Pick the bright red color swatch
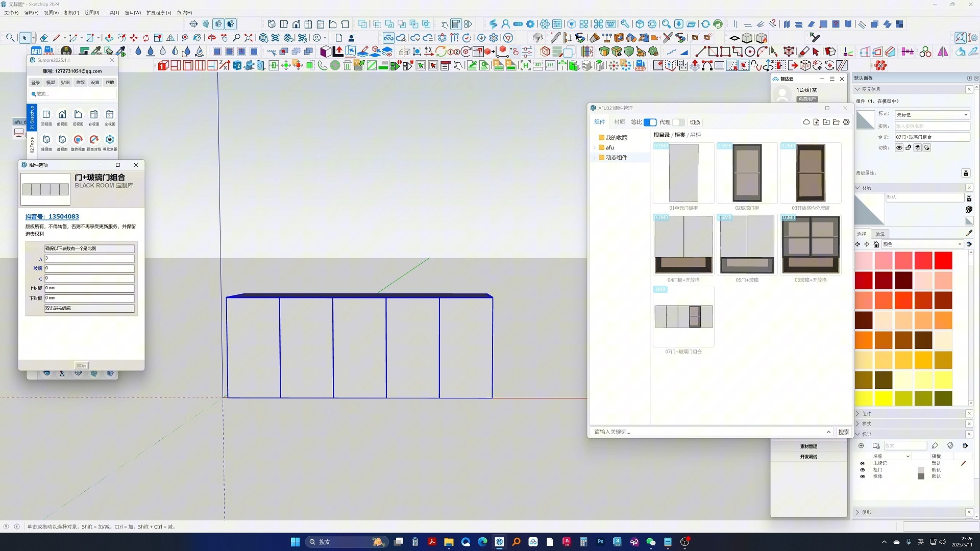Screen dimensions: 980x551 [943, 261]
